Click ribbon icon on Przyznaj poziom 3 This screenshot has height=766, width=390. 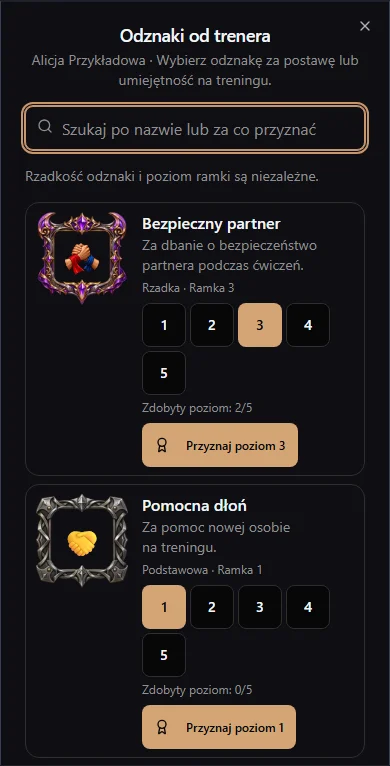point(162,446)
